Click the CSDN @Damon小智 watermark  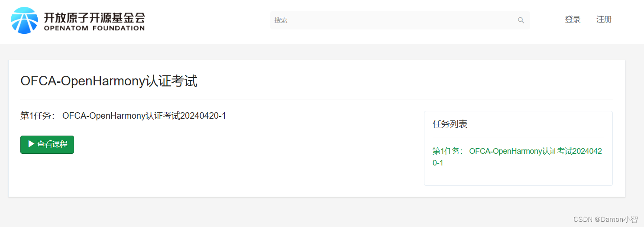point(605,220)
